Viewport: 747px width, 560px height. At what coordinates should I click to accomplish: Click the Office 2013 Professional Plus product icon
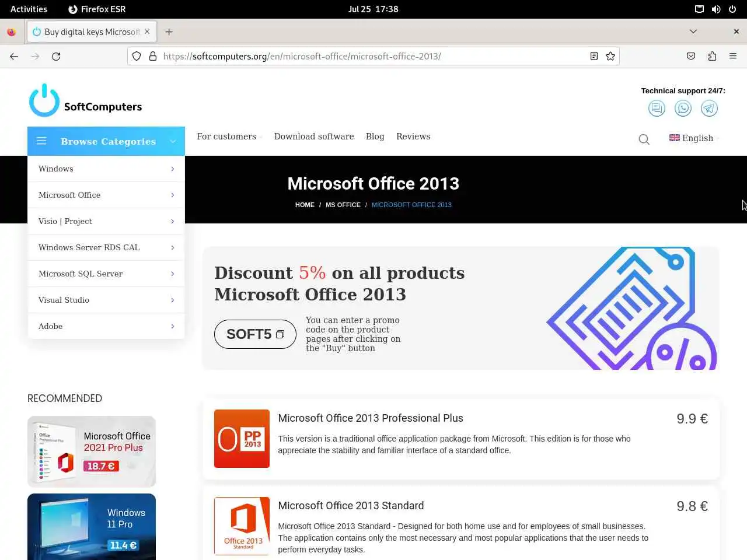[242, 439]
